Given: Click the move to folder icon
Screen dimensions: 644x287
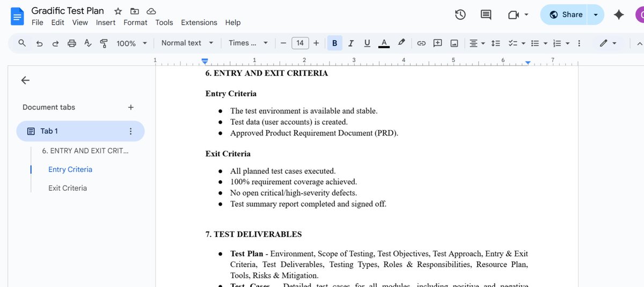Looking at the screenshot, I should [x=134, y=11].
